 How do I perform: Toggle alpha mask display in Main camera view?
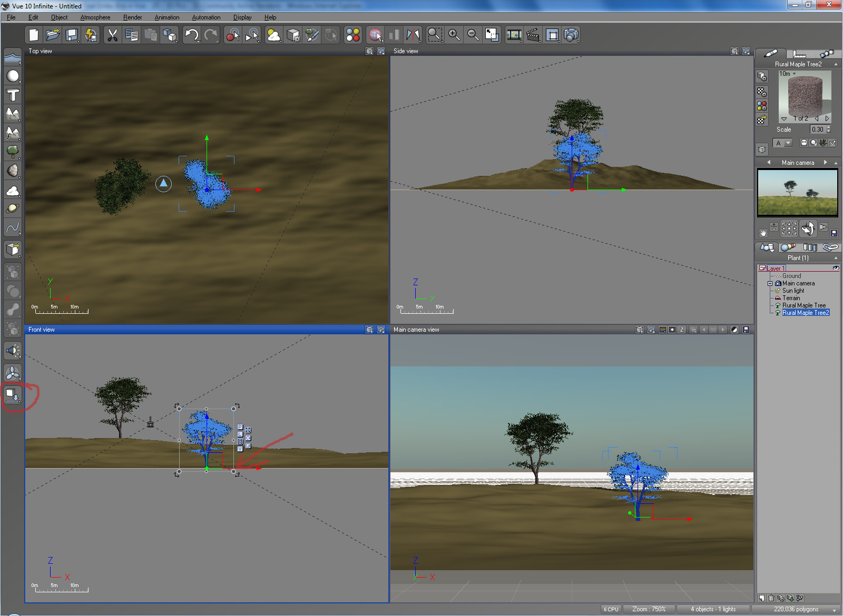(x=672, y=330)
